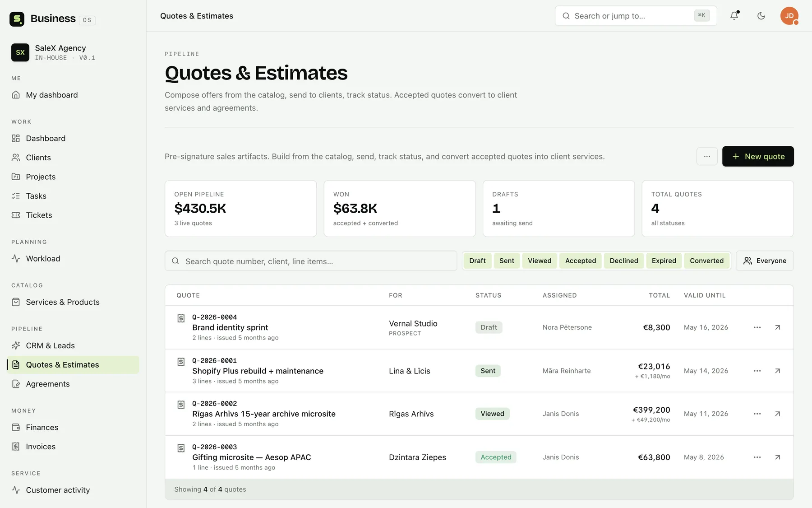Toggle the Expired status filter
The width and height of the screenshot is (812, 508).
point(664,261)
